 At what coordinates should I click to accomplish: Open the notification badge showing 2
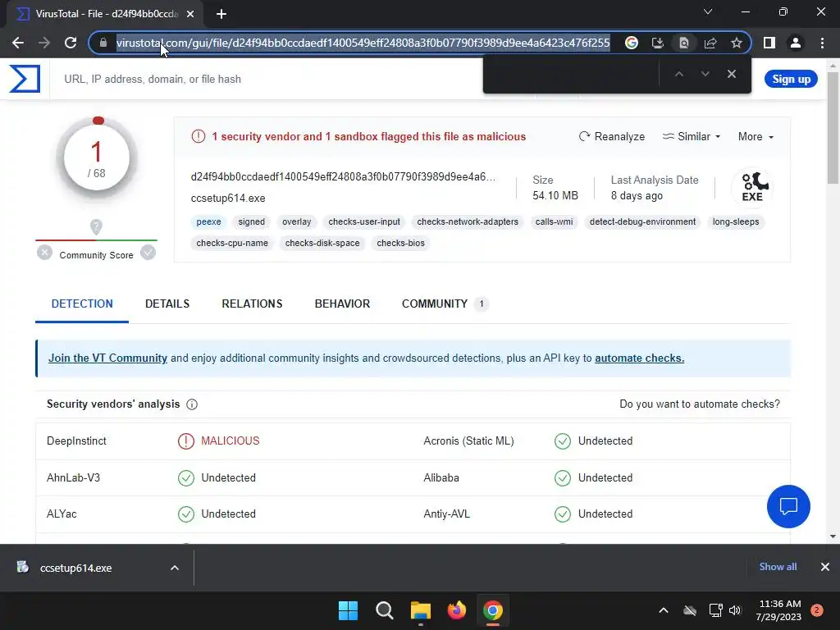click(x=817, y=610)
